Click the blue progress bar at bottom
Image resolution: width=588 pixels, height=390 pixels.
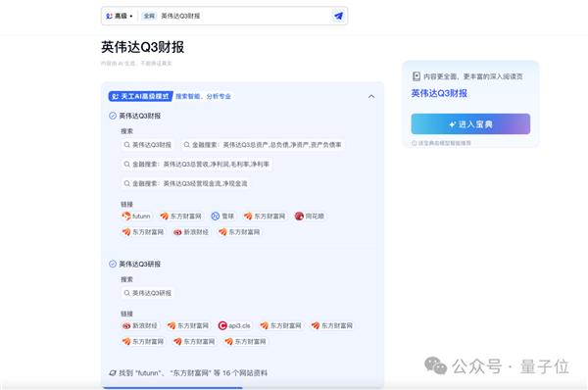(x=172, y=388)
